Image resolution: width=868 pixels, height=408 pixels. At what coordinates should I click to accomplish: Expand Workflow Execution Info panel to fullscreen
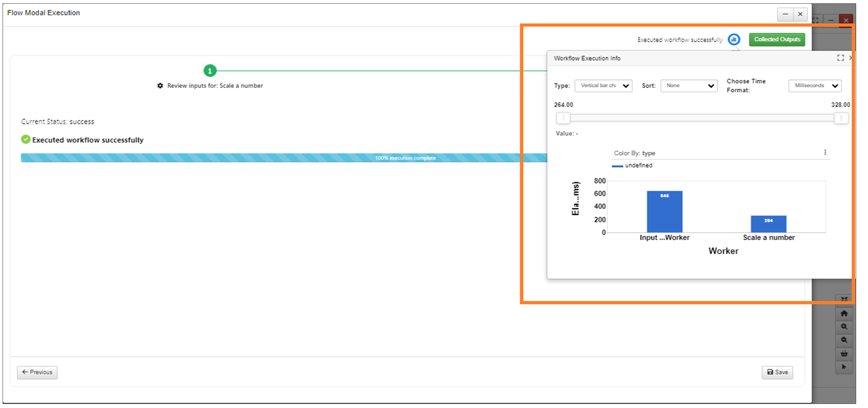[x=840, y=58]
